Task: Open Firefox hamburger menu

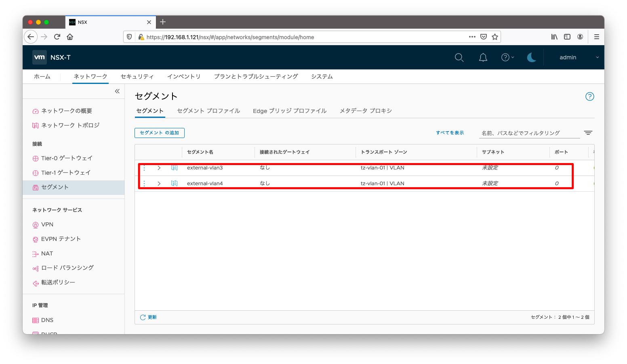Action: [597, 37]
